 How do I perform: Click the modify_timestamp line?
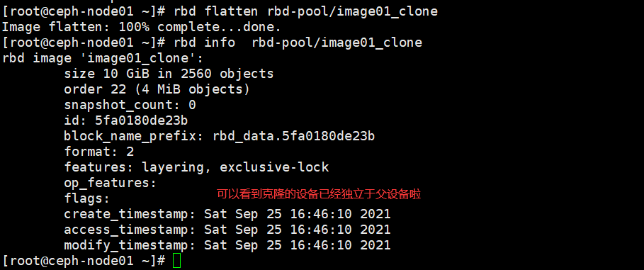click(227, 246)
